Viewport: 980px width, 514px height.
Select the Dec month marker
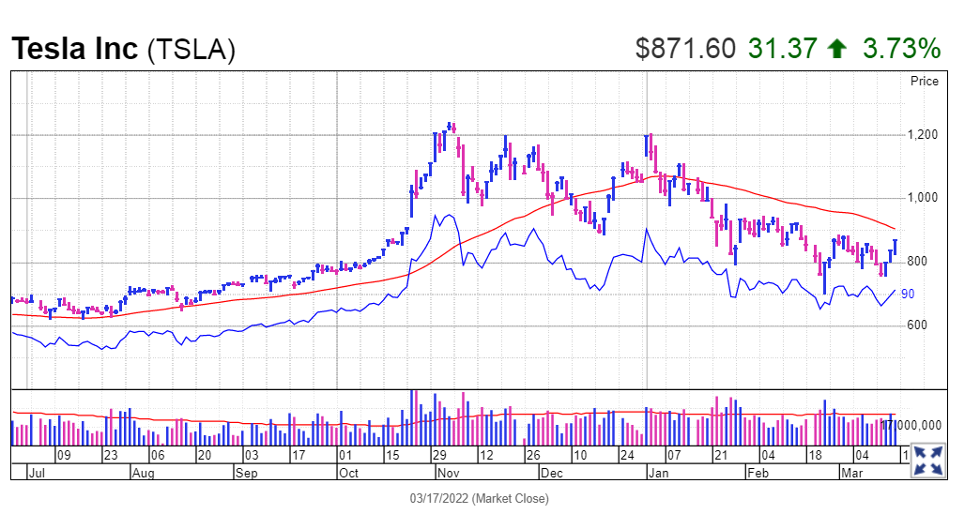[551, 473]
